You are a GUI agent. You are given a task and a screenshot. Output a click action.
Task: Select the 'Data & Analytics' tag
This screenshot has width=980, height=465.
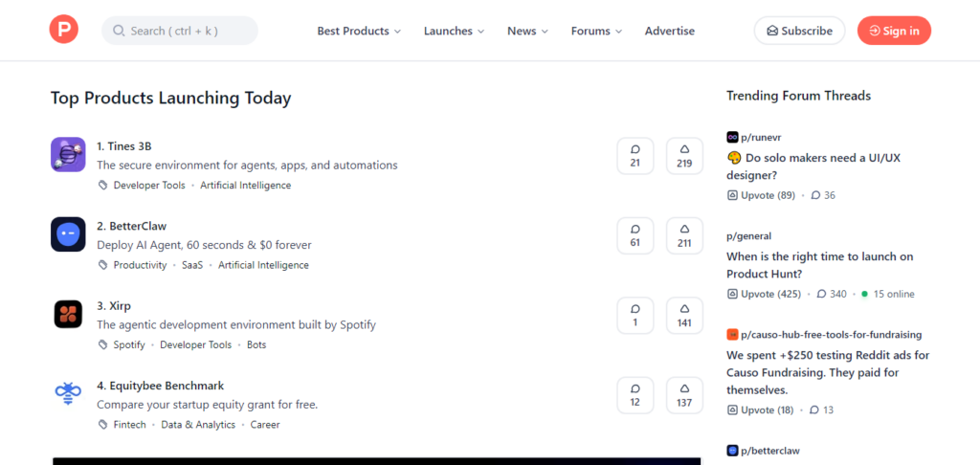(198, 425)
